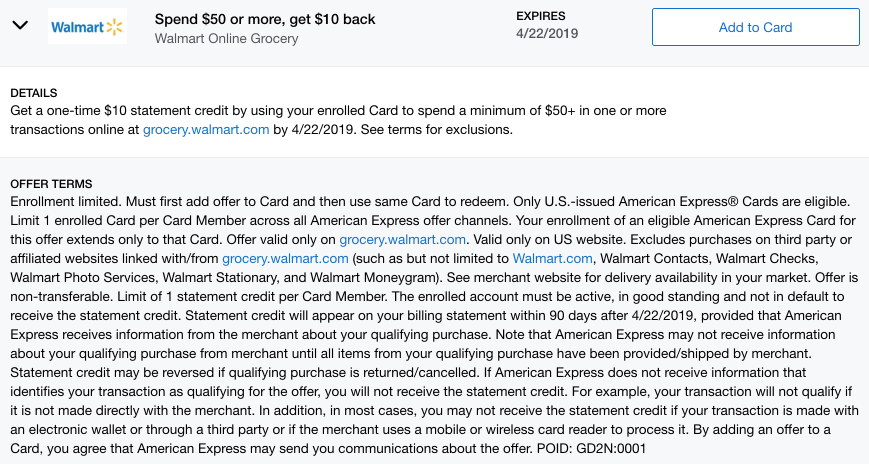Click the Walmart wordmark in the logo
The image size is (869, 464).
77,27
